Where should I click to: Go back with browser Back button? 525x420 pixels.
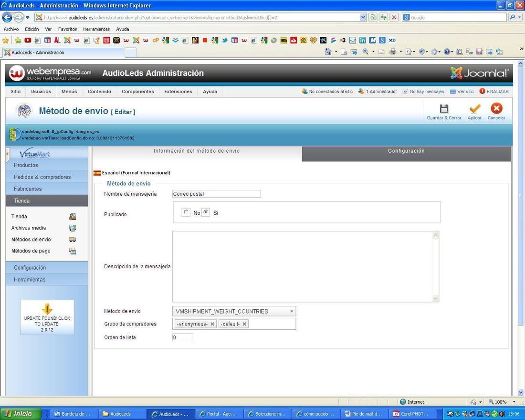[x=7, y=17]
